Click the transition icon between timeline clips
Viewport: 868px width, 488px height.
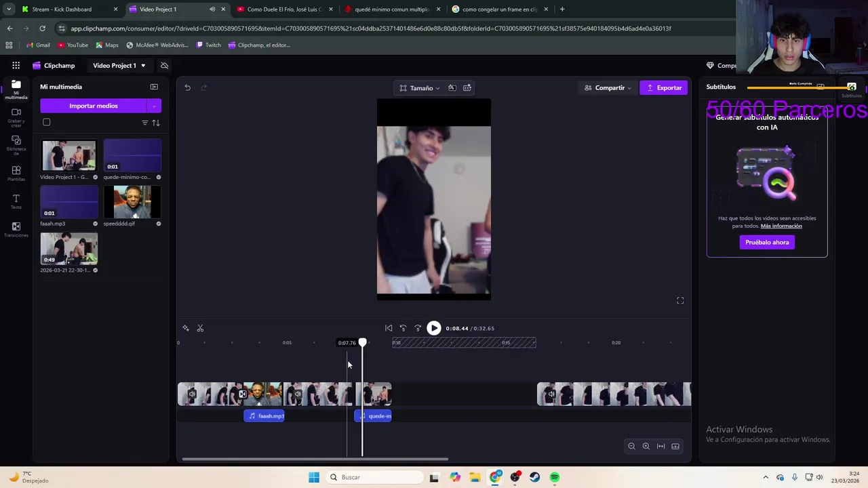point(242,394)
